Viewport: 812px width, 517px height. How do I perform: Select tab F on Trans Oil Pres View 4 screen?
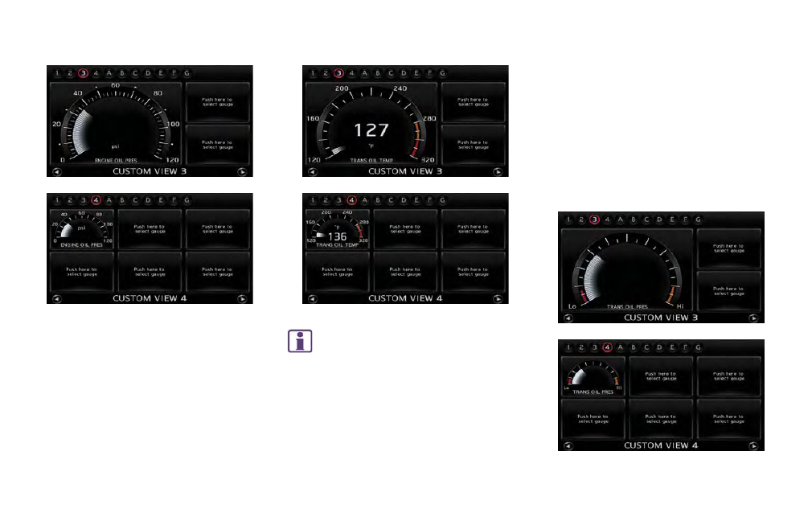[x=685, y=347]
